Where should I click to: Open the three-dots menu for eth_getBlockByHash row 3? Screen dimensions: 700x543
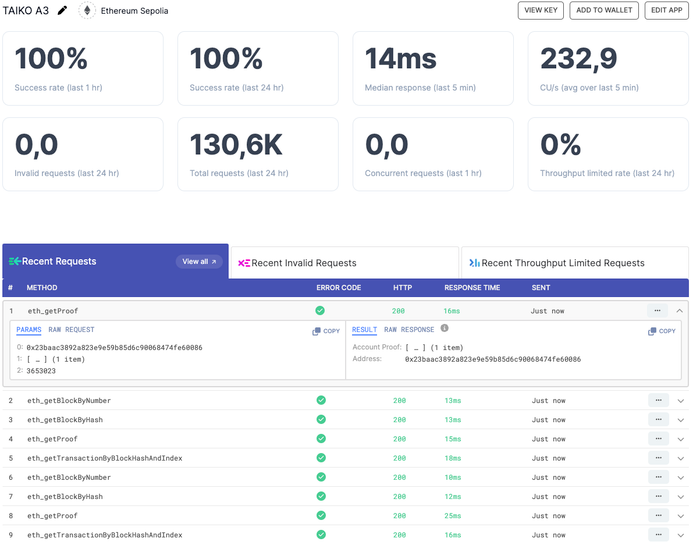click(658, 419)
